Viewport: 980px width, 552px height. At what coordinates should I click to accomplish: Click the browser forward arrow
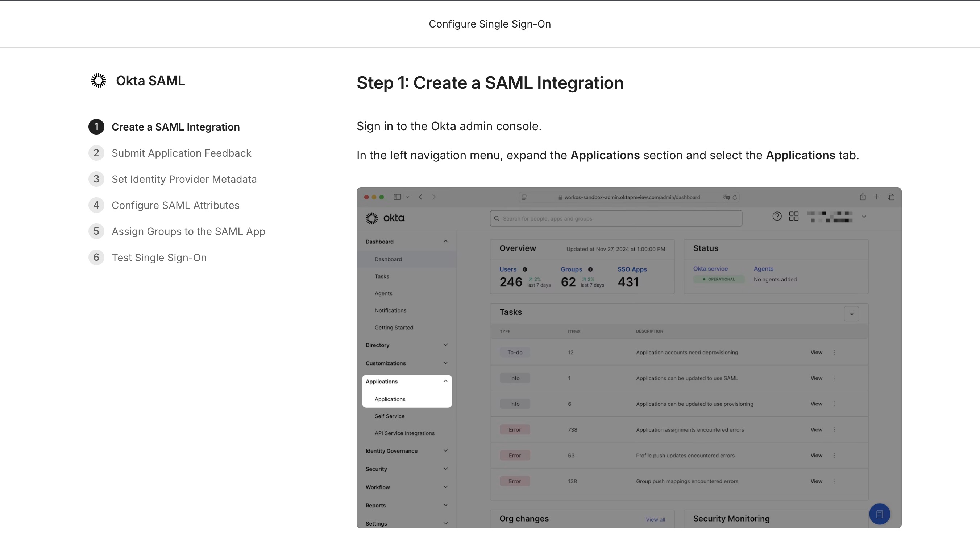coord(434,197)
